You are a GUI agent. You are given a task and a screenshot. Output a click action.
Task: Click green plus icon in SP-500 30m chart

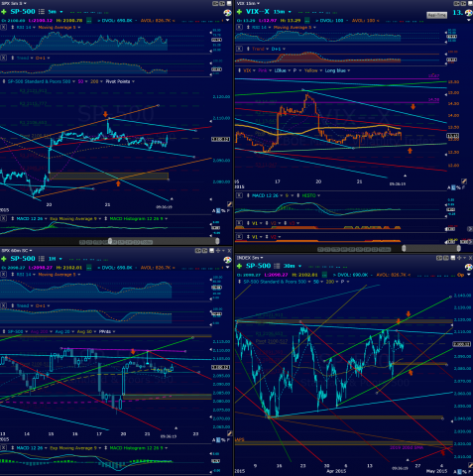click(x=239, y=266)
